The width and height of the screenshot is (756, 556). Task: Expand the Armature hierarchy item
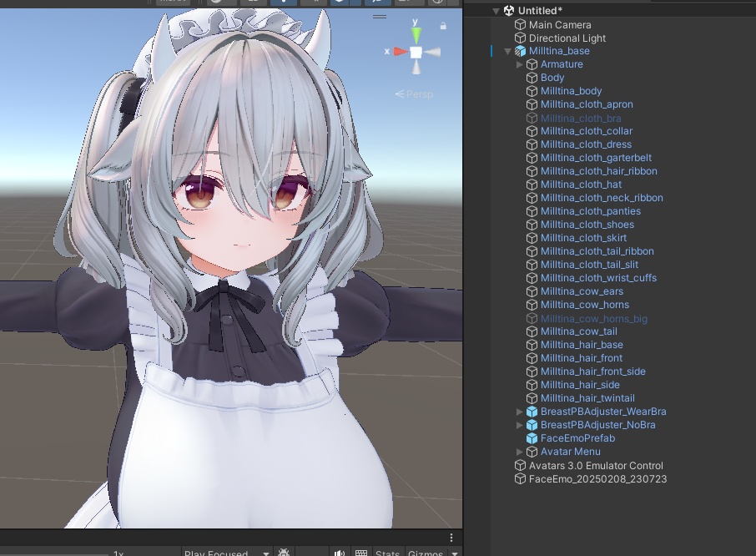pyautogui.click(x=520, y=63)
